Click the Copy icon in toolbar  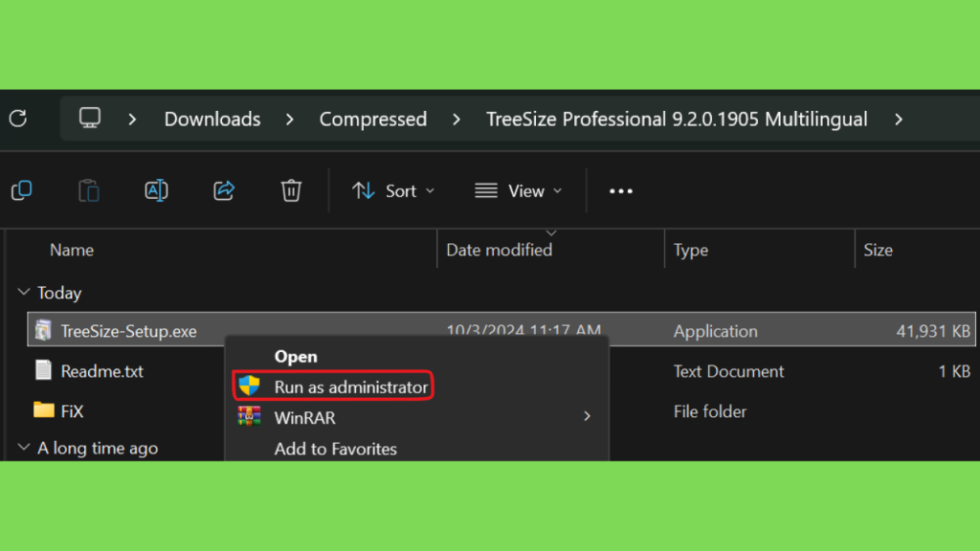coord(22,190)
